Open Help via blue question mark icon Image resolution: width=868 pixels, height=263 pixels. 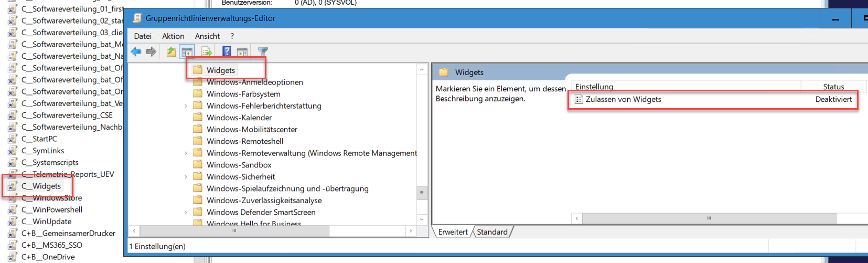click(x=227, y=51)
